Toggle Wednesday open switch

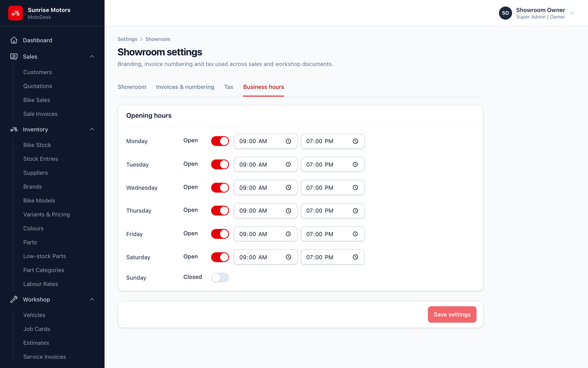coord(220,187)
